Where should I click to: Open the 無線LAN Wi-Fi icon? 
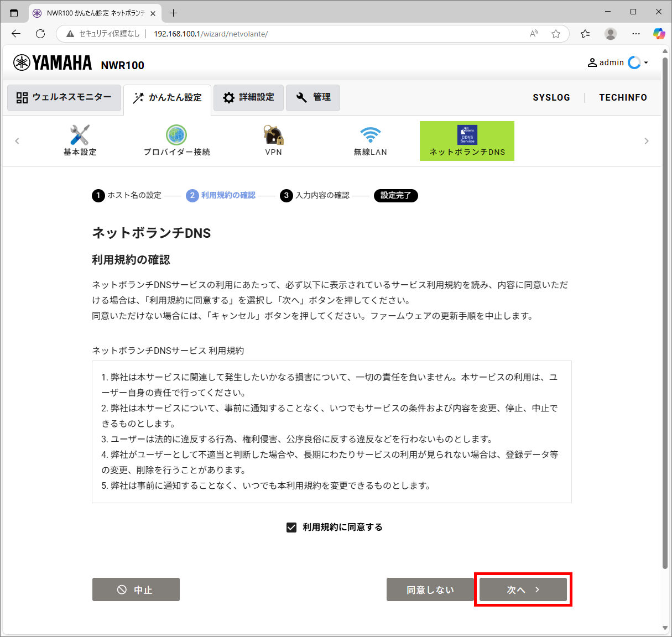point(370,135)
